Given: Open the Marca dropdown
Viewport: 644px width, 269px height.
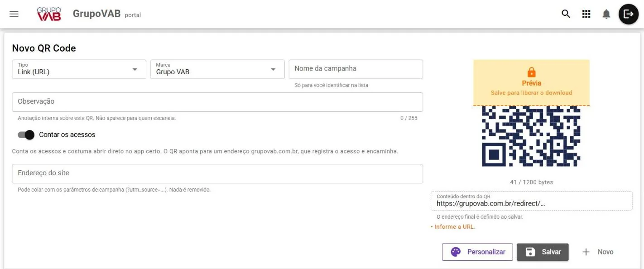Looking at the screenshot, I should pyautogui.click(x=217, y=69).
